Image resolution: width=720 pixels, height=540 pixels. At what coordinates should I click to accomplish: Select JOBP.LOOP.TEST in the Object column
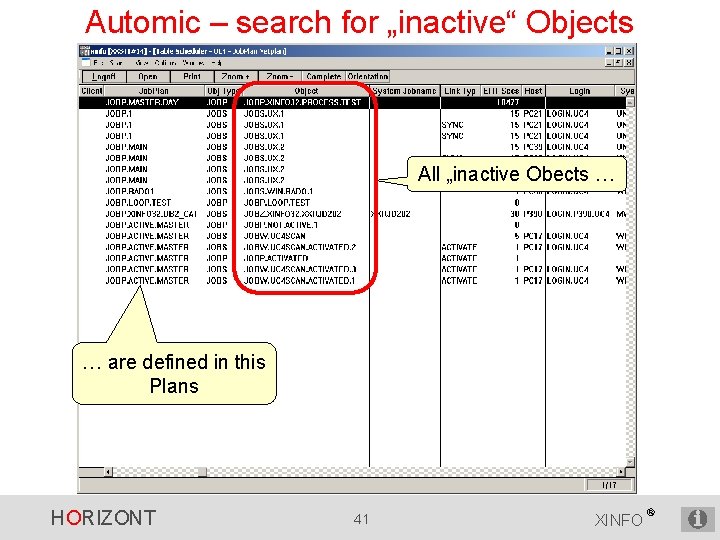(x=277, y=202)
